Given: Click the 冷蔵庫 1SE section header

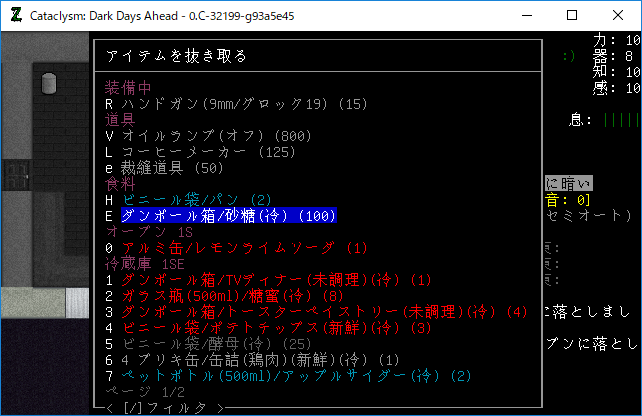Looking at the screenshot, I should coord(147,263).
